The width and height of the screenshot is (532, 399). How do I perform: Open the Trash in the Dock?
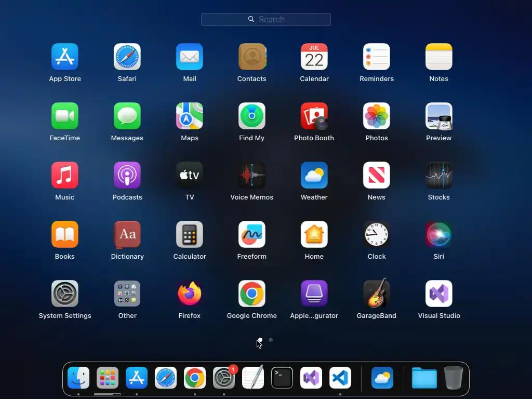coord(454,378)
